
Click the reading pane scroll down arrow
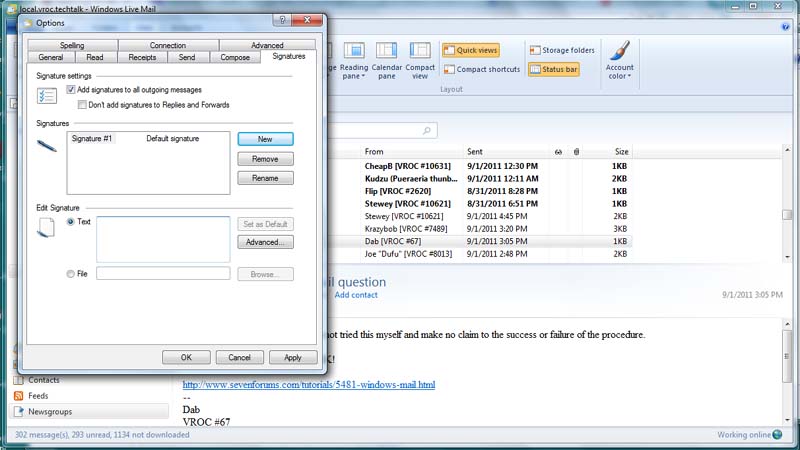tap(787, 420)
